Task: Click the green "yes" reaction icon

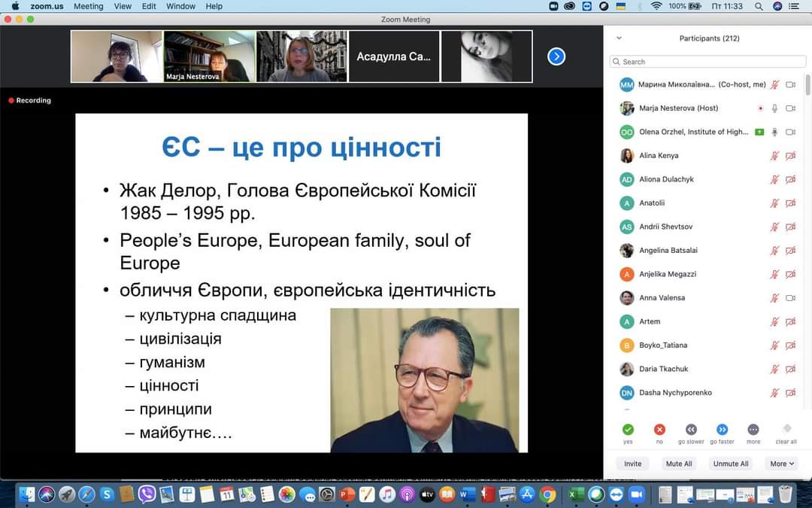Action: click(628, 430)
